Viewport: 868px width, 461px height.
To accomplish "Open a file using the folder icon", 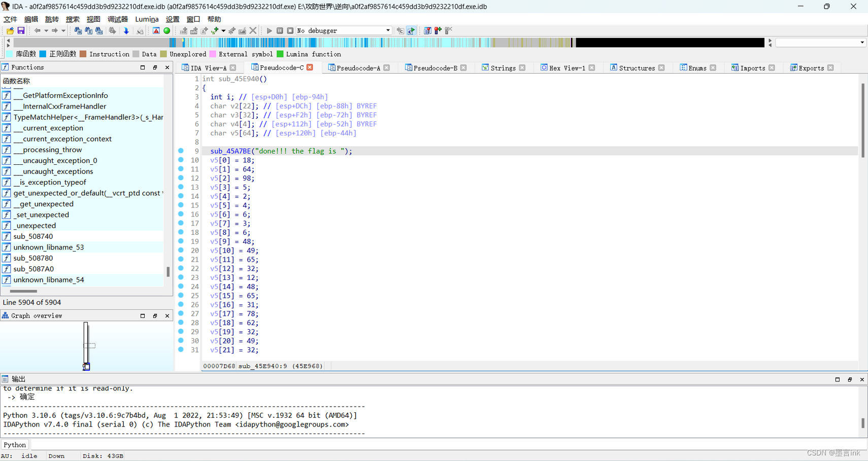I will pos(10,30).
